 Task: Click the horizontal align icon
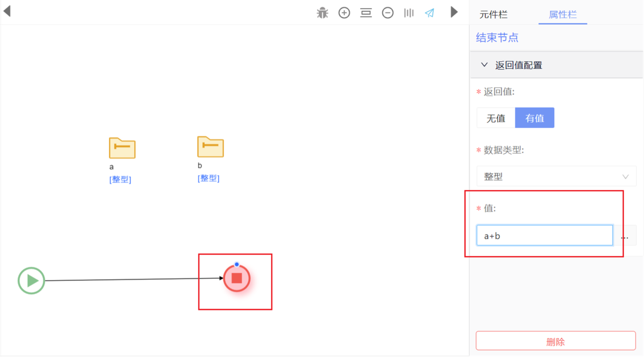tap(366, 13)
